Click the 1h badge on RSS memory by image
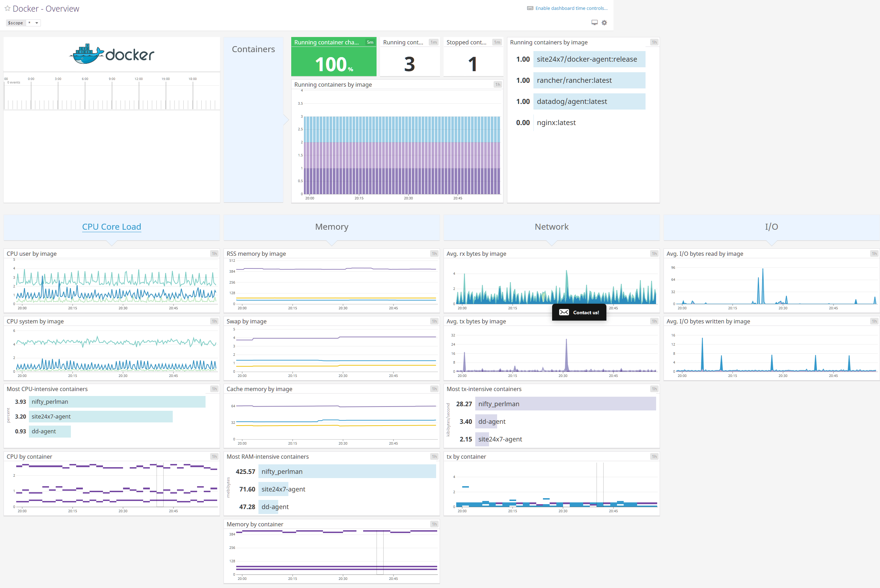 click(434, 254)
